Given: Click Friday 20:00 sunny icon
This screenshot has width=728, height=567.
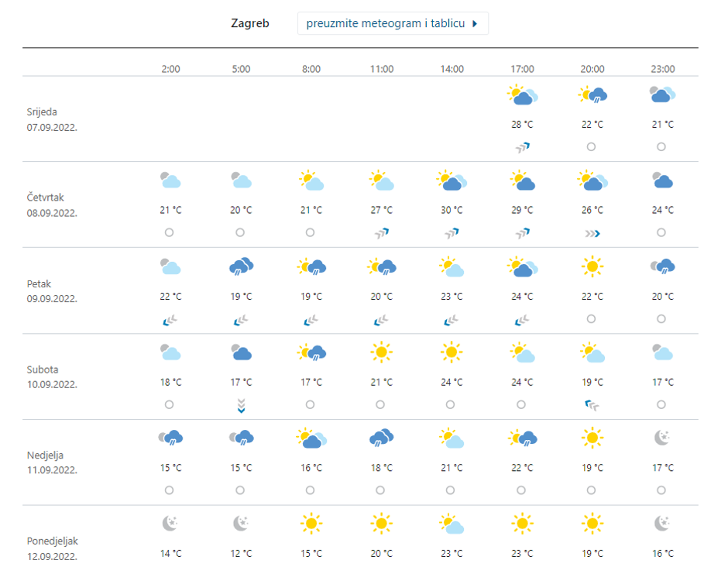Looking at the screenshot, I should [592, 268].
